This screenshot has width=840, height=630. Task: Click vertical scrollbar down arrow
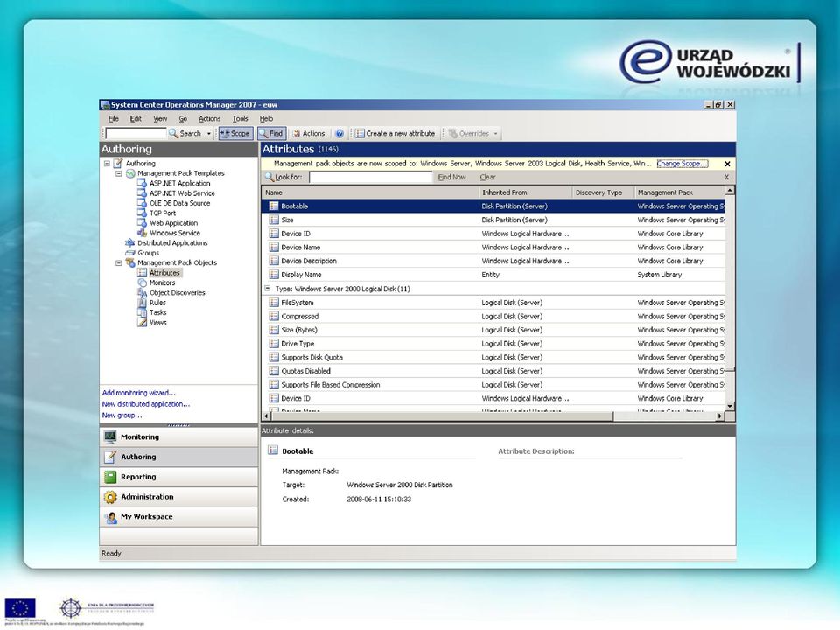[x=730, y=406]
